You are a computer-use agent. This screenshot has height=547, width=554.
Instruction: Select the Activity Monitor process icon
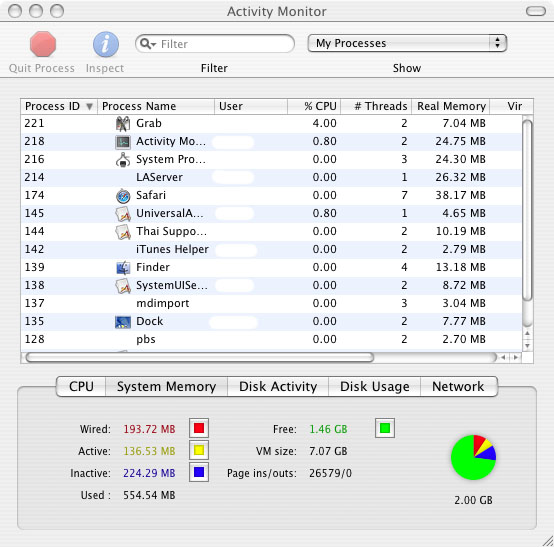[x=123, y=141]
